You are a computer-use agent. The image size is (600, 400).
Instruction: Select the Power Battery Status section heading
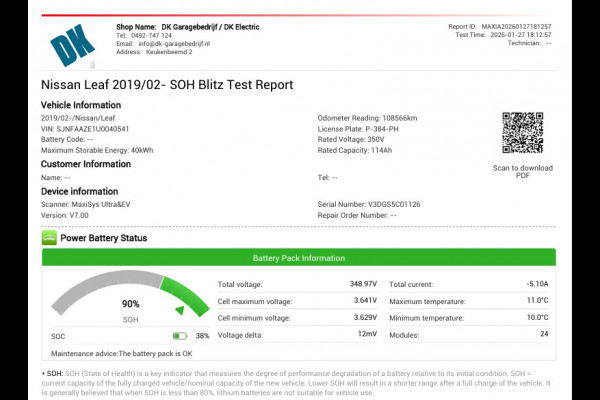point(103,238)
